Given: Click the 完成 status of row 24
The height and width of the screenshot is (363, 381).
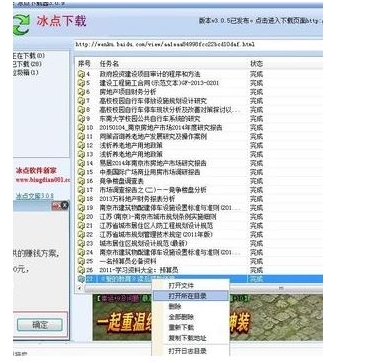Looking at the screenshot, I should click(x=257, y=252).
